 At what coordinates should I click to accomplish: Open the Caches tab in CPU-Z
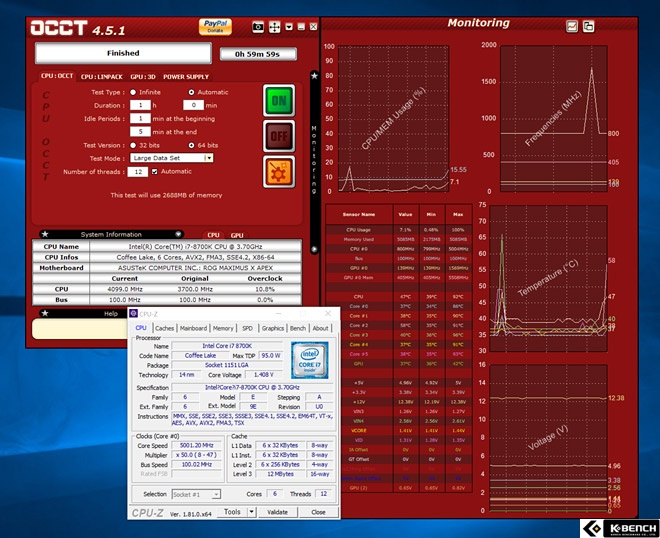164,328
